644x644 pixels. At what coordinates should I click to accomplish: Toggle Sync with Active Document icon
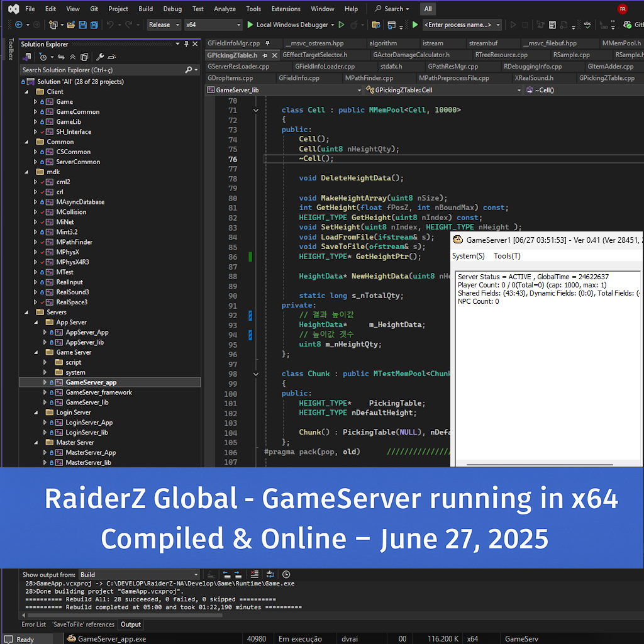(61, 57)
